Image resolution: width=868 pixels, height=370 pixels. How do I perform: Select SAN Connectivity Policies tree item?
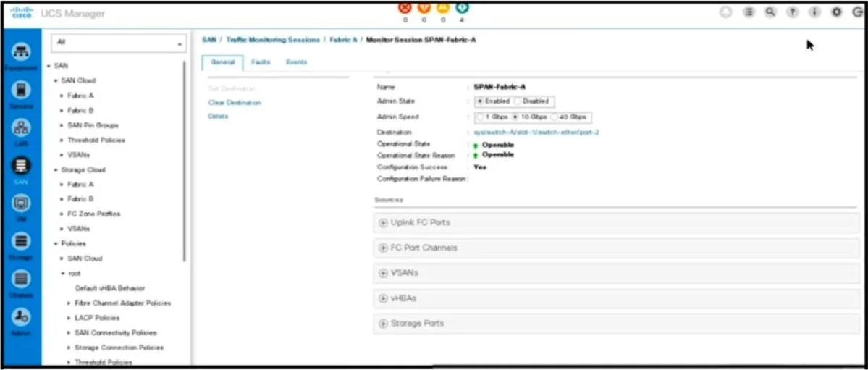pos(115,333)
